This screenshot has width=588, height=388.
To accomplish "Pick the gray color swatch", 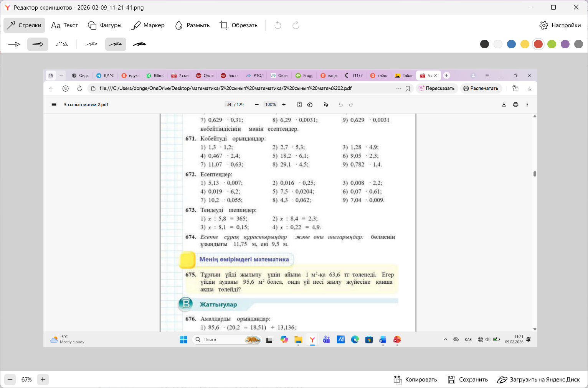I will pyautogui.click(x=578, y=44).
